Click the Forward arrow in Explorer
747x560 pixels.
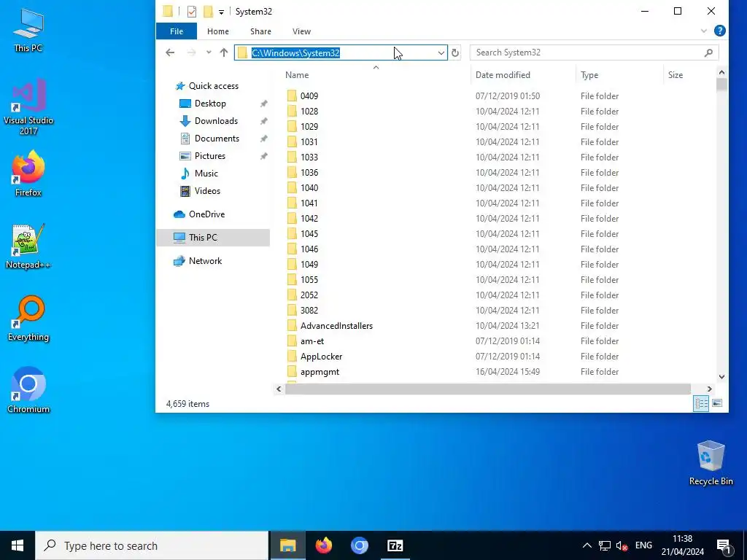click(x=191, y=52)
